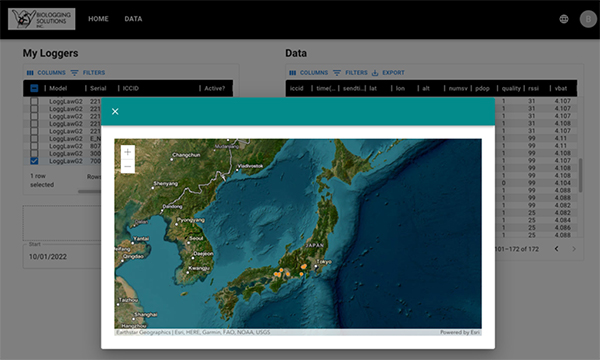Export the data with the EXPORT button

pos(388,73)
